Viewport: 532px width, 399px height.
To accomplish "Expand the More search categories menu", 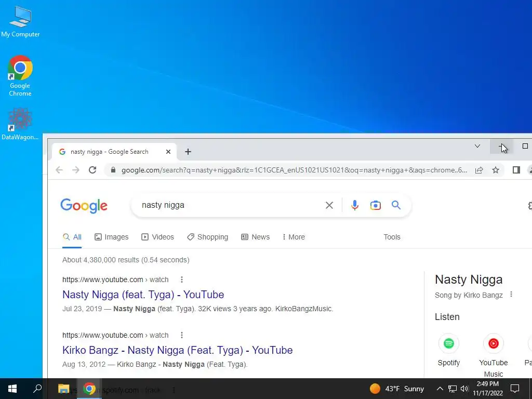I will pos(294,237).
